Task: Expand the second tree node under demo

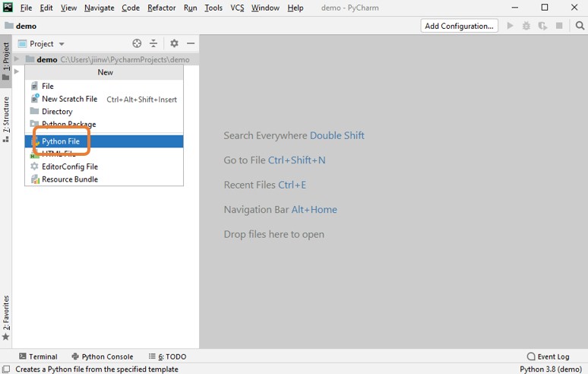Action: tap(17, 71)
